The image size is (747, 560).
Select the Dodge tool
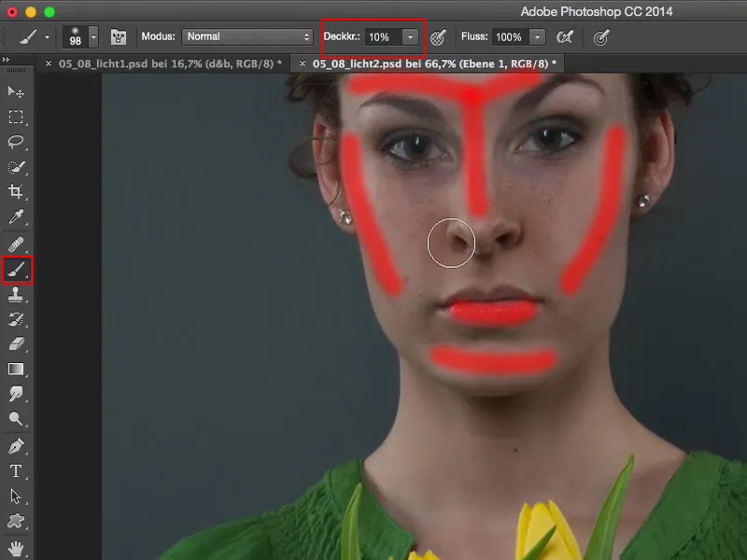pos(16,418)
